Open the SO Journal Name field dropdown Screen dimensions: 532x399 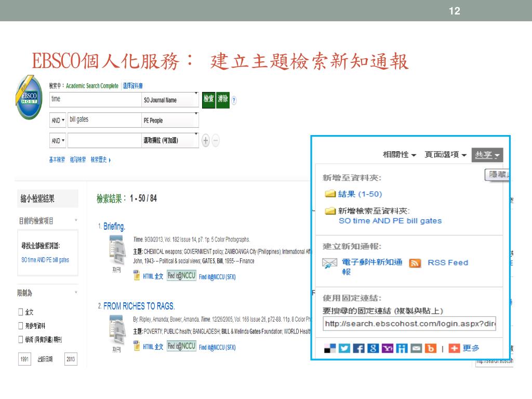pos(170,100)
